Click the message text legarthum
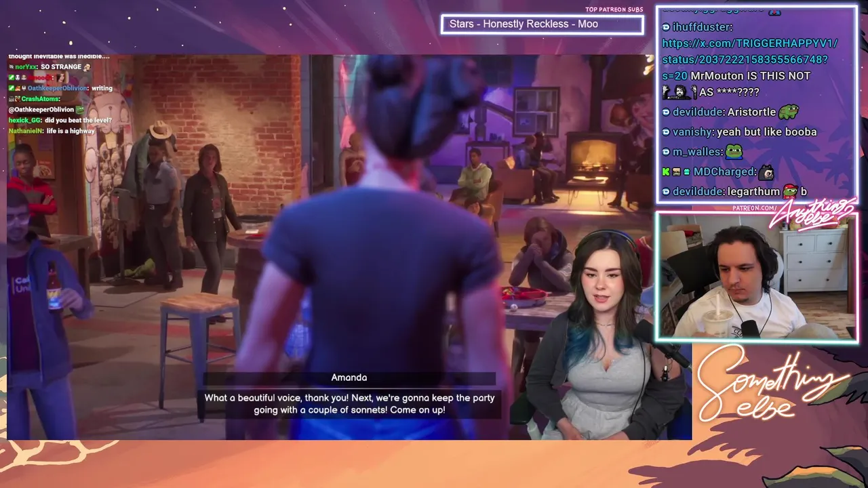Screen dimensions: 868x488 [x=753, y=192]
